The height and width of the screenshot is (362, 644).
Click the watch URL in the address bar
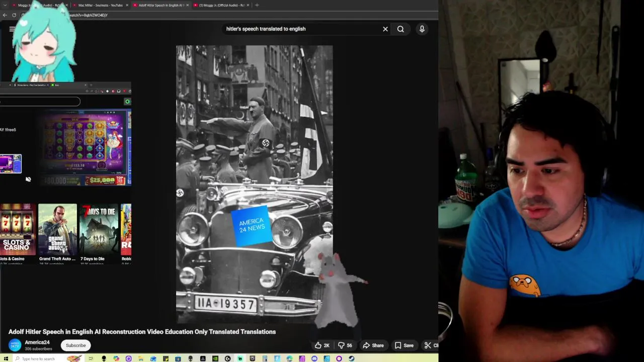click(88, 15)
